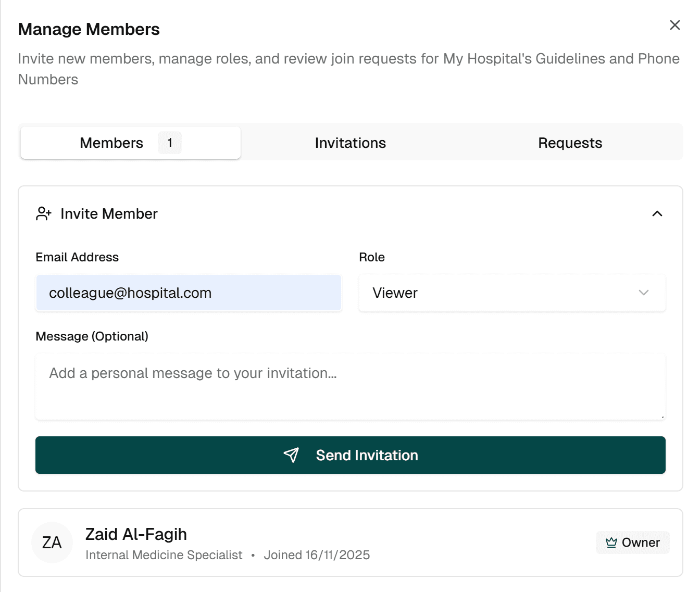This screenshot has width=700, height=592.
Task: Click the message box resize handle
Action: pyautogui.click(x=662, y=417)
